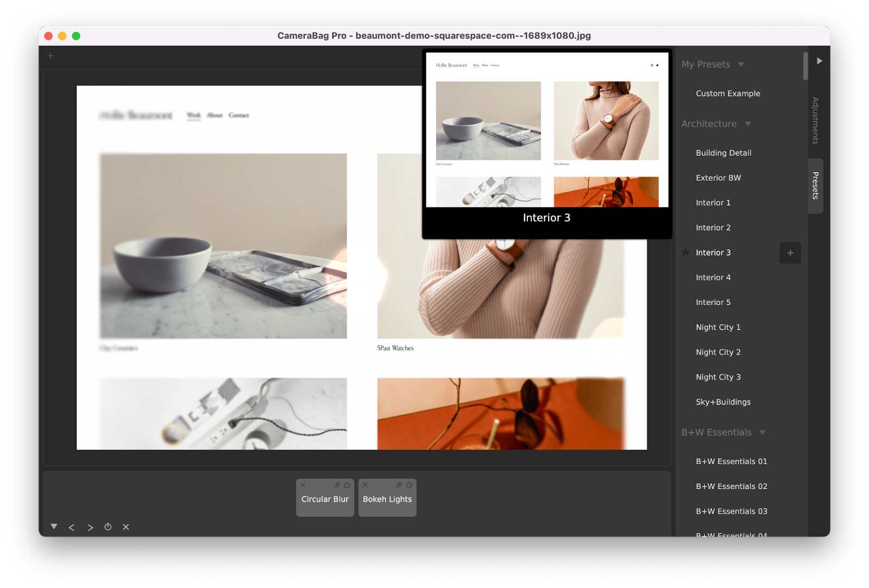Apply the B+W Essentials 01 preset

tap(731, 461)
